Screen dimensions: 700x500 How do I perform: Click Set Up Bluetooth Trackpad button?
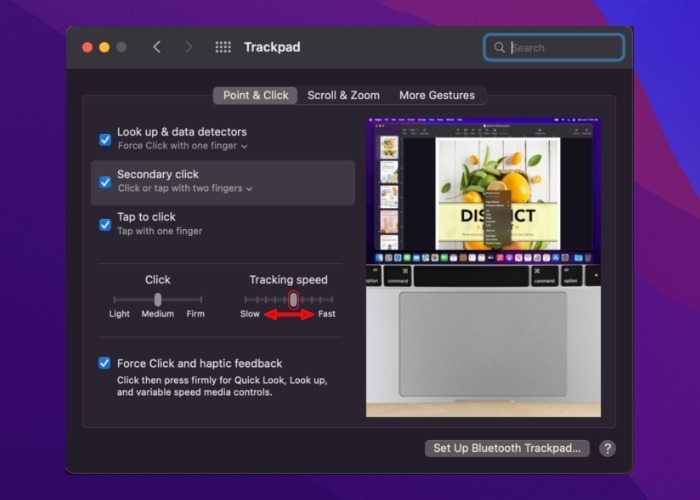pos(506,449)
